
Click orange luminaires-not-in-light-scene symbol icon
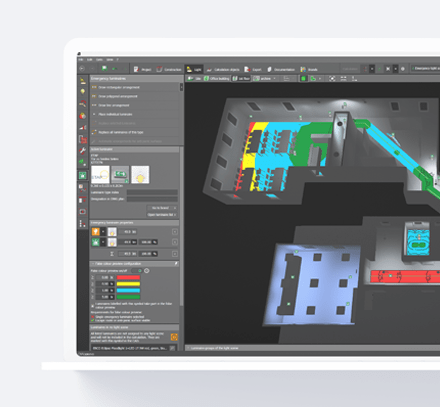coord(174,337)
